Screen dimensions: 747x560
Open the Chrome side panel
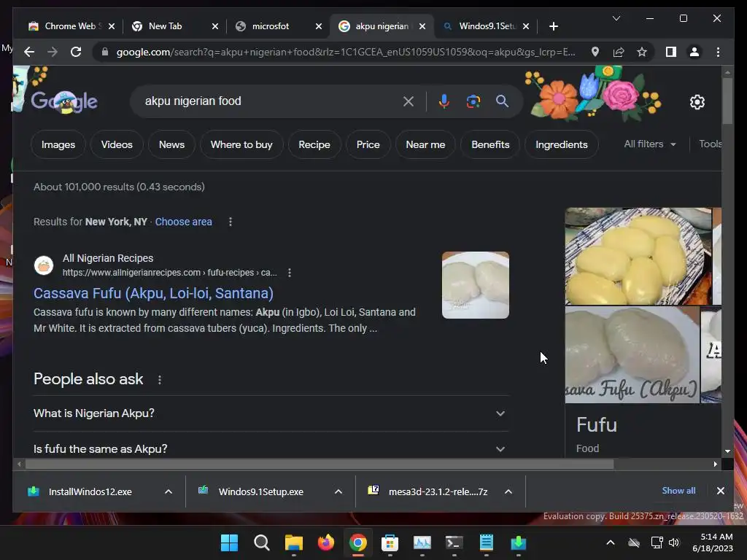(671, 52)
